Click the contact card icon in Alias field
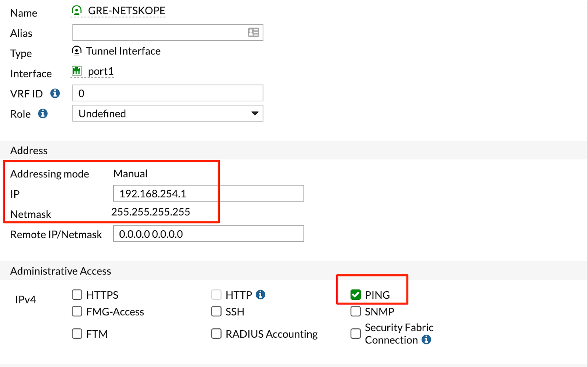 click(253, 32)
